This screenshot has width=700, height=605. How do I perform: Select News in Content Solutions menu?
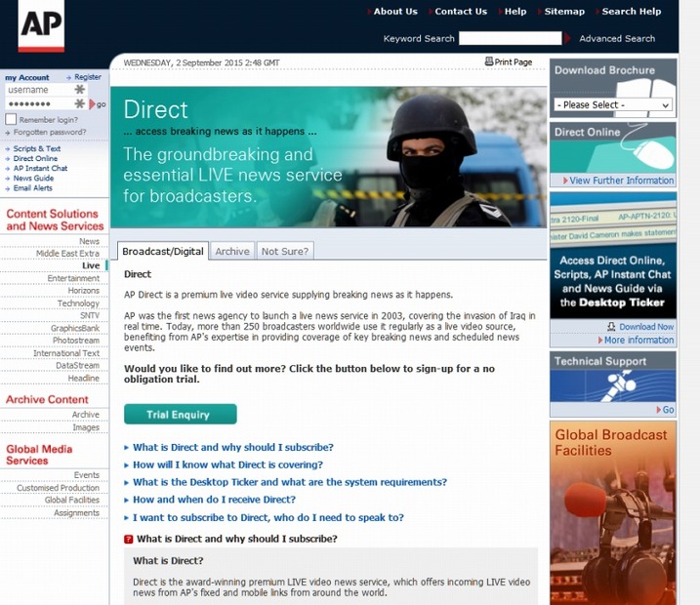89,241
